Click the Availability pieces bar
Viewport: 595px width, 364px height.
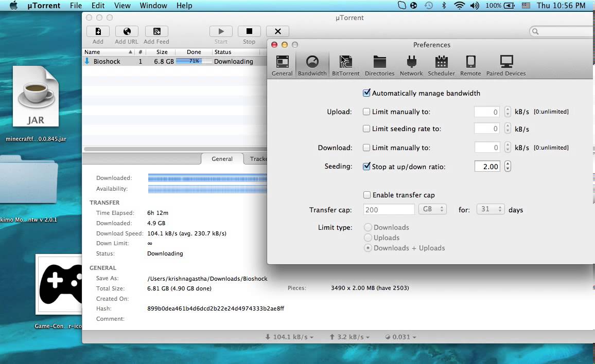coord(207,189)
